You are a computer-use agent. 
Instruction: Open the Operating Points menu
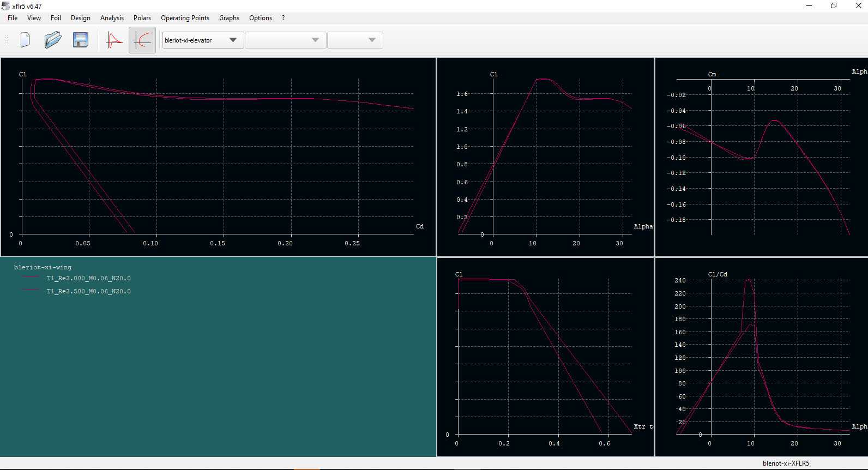click(x=185, y=18)
